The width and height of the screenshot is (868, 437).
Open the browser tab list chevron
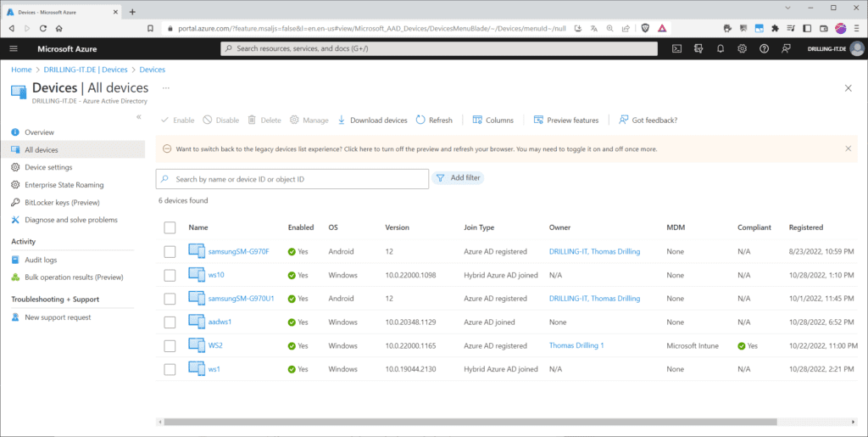pyautogui.click(x=788, y=8)
